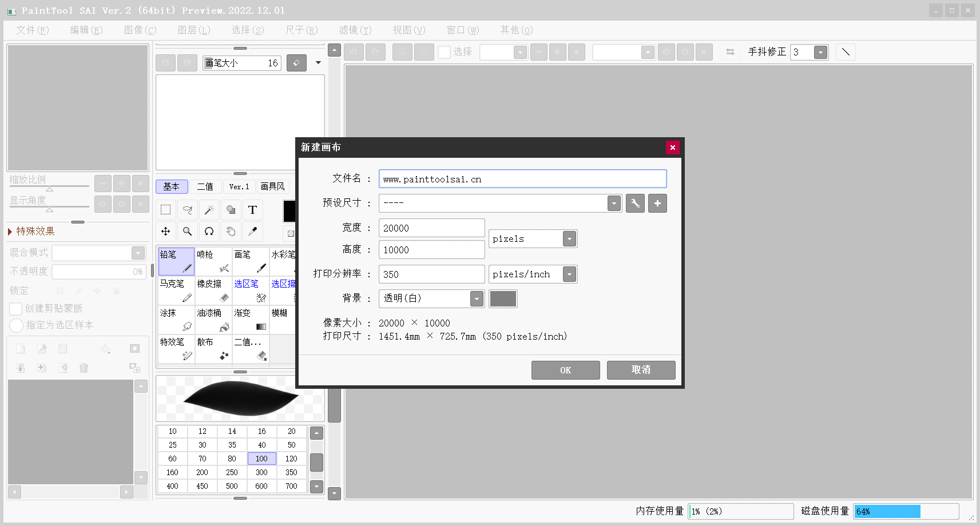
Task: Switch to the 二值 brush tab
Action: [x=205, y=186]
